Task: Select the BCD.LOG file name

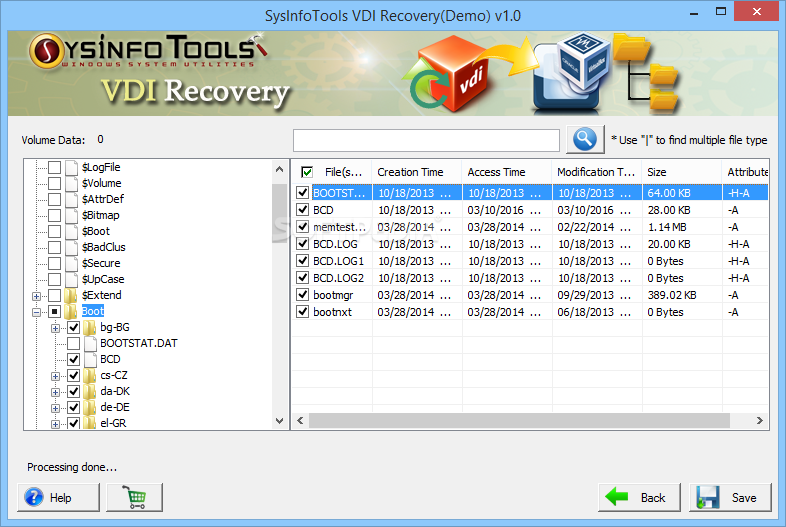Action: click(x=335, y=244)
